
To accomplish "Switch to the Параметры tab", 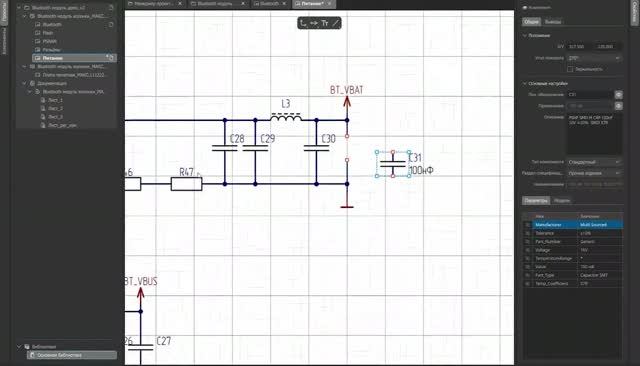I will (x=536, y=200).
